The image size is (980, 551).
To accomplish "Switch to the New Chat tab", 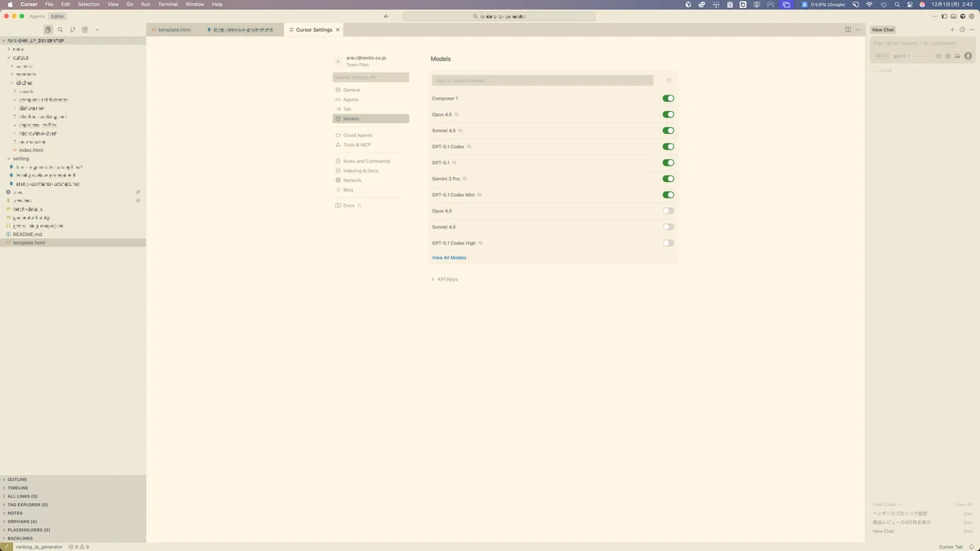I will 883,29.
